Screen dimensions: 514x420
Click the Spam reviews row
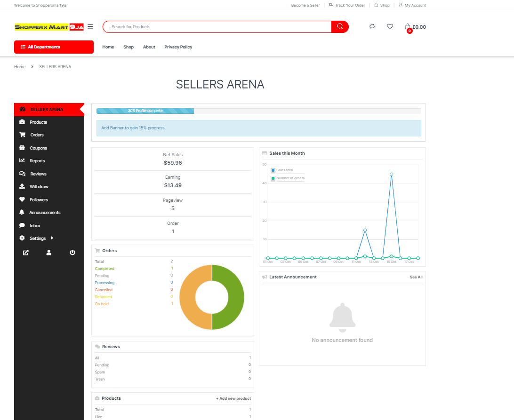coord(173,372)
